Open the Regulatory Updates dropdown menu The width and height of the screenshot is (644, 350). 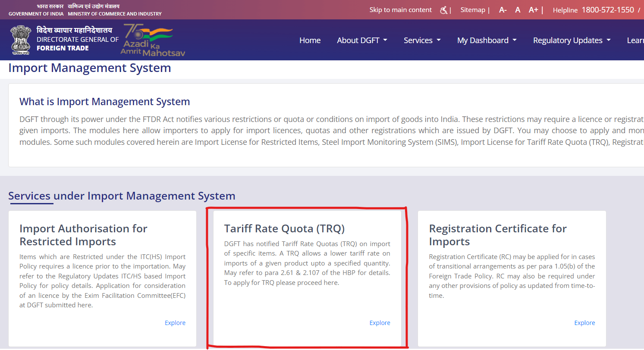[x=572, y=40]
